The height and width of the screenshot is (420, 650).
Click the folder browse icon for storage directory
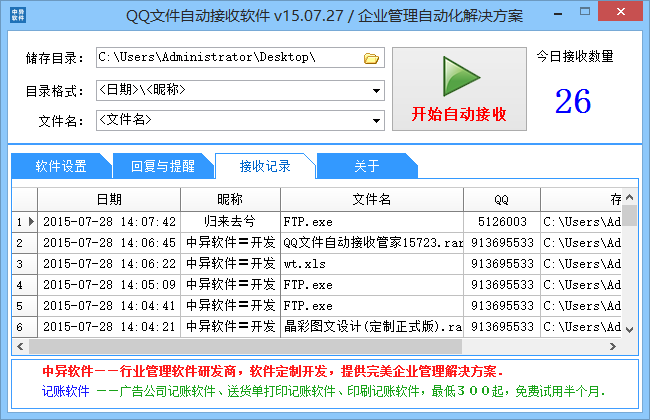[372, 58]
